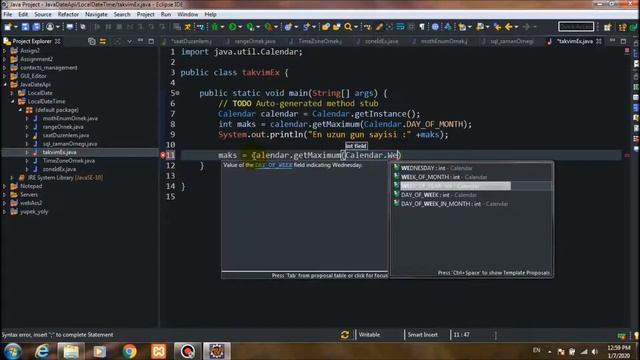Viewport: 640px width, 360px height.
Task: Open Project Explorer View Menu chevron
Action: pyautogui.click(x=129, y=41)
